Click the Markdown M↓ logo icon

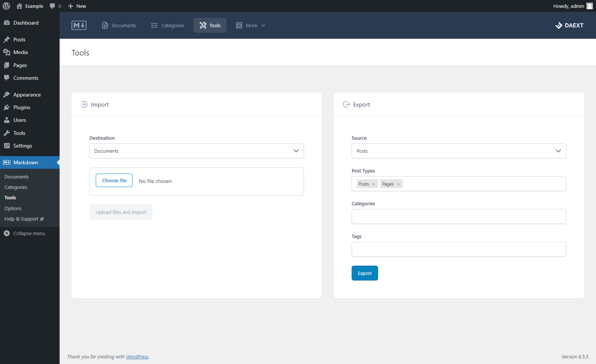(79, 25)
